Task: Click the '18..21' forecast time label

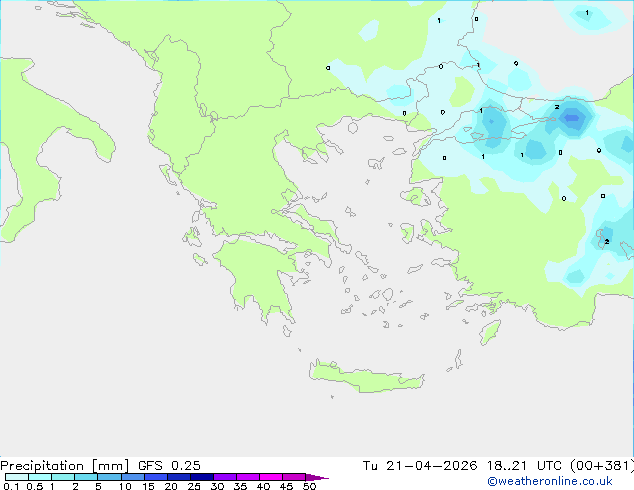Action: click(x=507, y=466)
